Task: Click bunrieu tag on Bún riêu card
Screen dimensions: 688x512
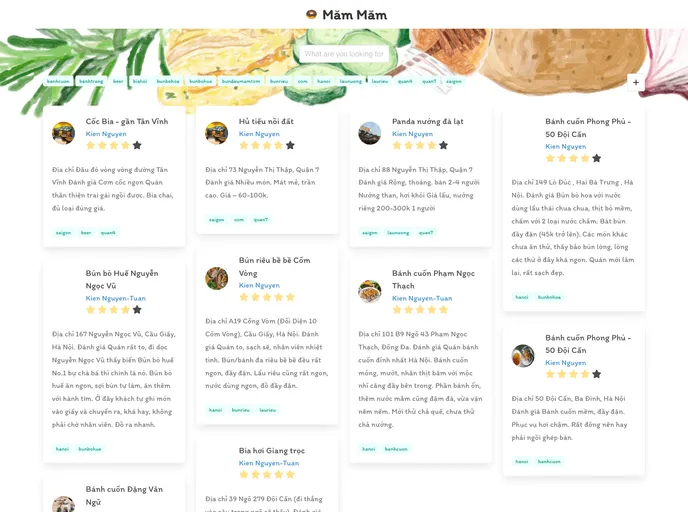Action: point(241,410)
